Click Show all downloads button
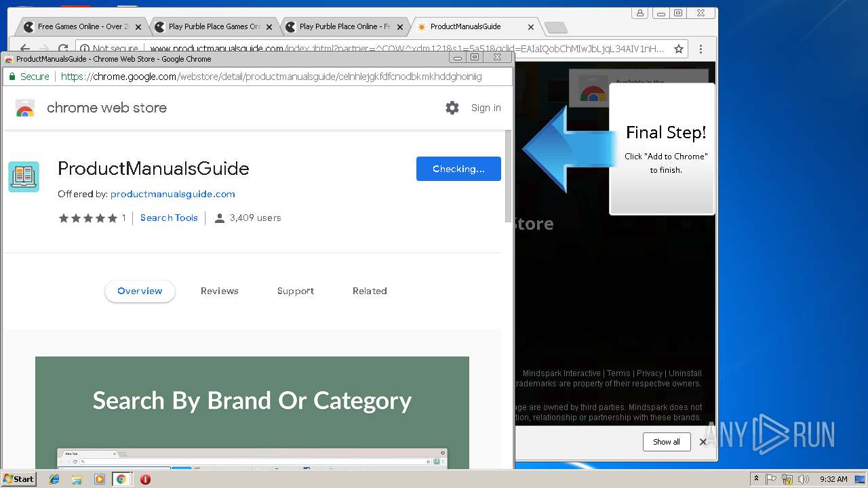This screenshot has width=868, height=488. click(667, 442)
